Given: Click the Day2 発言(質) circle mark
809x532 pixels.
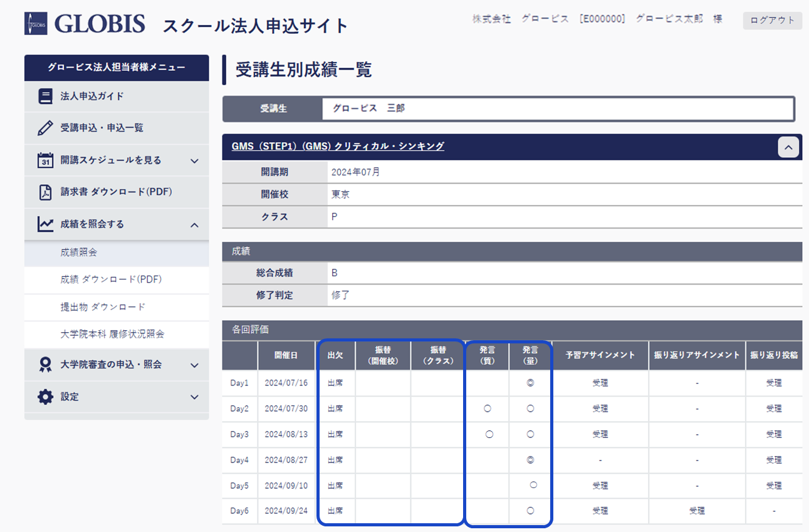Looking at the screenshot, I should pos(487,409).
